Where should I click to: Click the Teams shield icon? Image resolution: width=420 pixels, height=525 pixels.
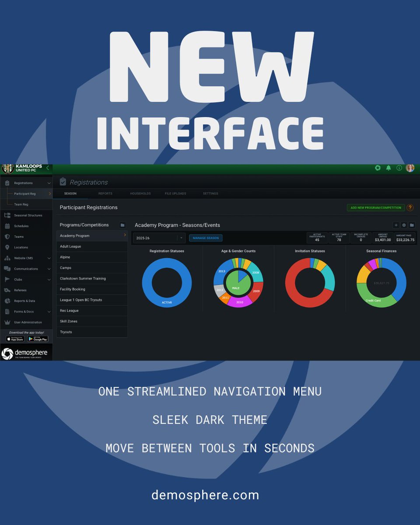(7, 237)
